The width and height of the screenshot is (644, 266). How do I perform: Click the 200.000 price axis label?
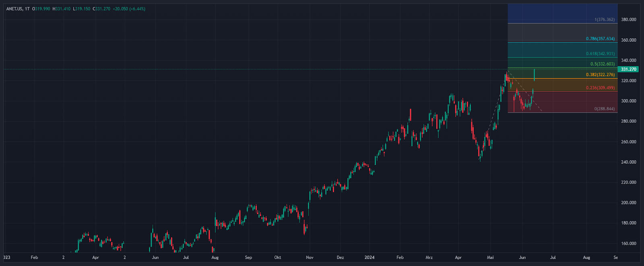(628, 203)
